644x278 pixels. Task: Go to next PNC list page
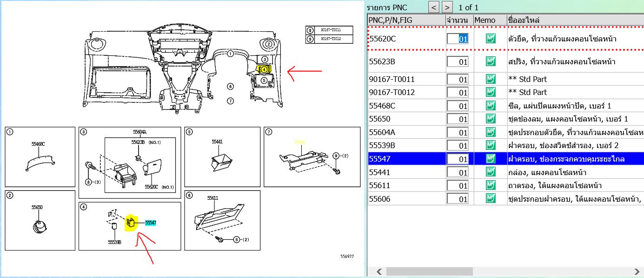pyautogui.click(x=447, y=7)
